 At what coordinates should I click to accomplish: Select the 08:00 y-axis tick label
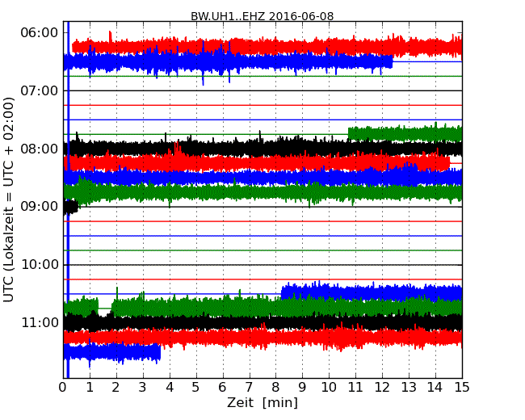39,149
